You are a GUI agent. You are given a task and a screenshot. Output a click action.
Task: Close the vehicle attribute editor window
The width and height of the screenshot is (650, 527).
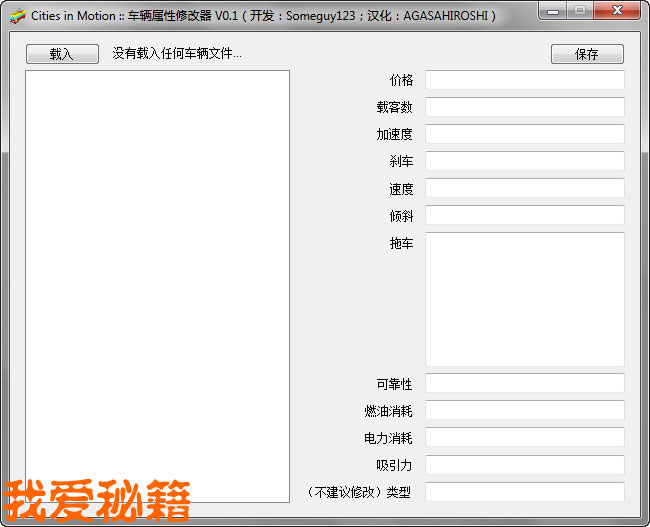(618, 11)
